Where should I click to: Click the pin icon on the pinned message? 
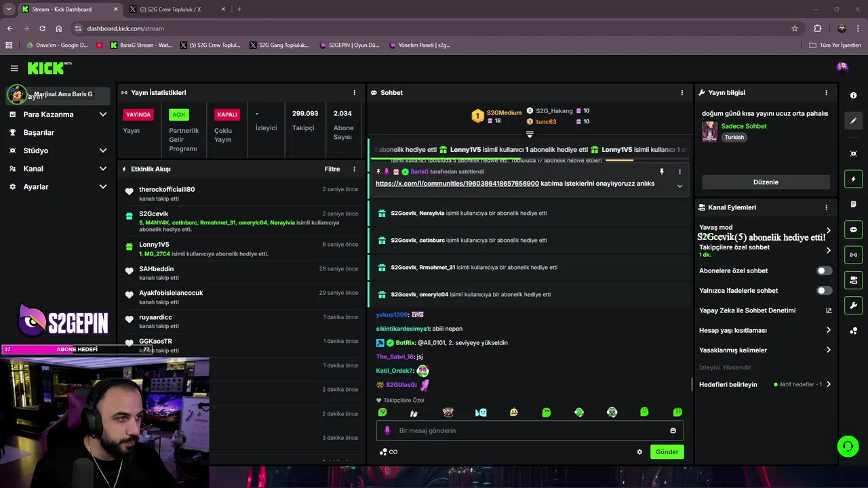(x=662, y=172)
